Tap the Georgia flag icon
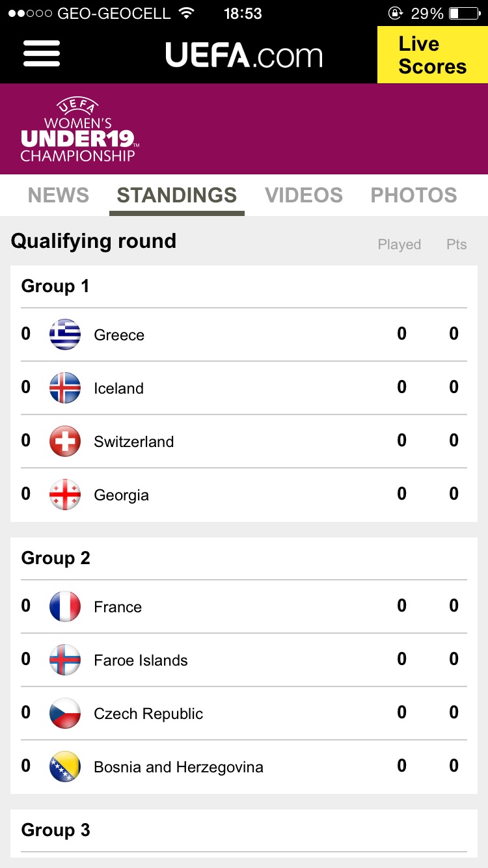This screenshot has height=868, width=488. 65,495
